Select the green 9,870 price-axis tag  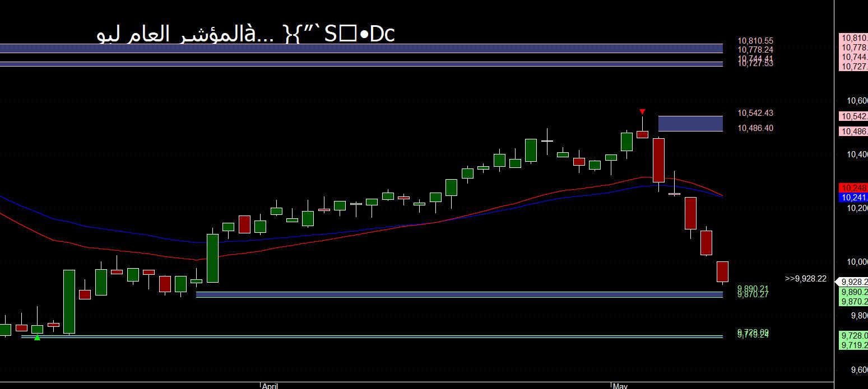[x=853, y=302]
